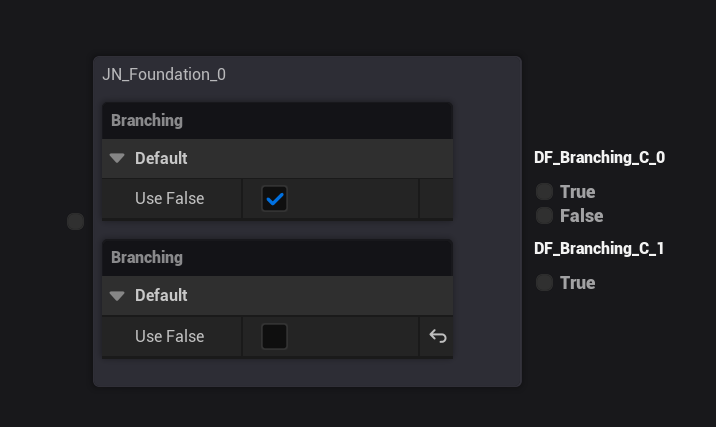The height and width of the screenshot is (427, 716).
Task: Collapse the first Default section triangle
Action: click(x=118, y=158)
